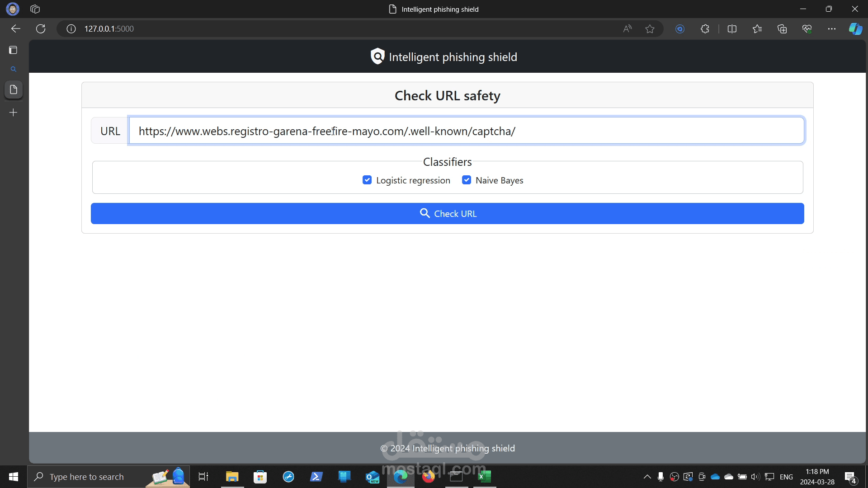Open Excel from the taskbar
This screenshot has height=488, width=868.
point(484,477)
